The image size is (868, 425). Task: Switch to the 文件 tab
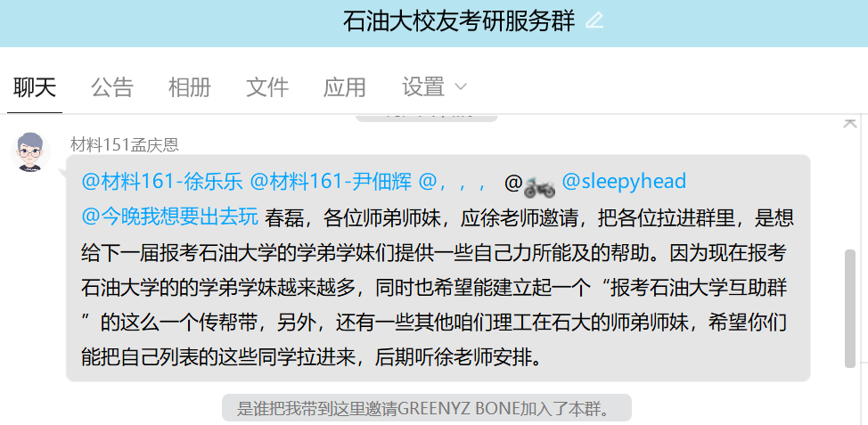pyautogui.click(x=267, y=87)
